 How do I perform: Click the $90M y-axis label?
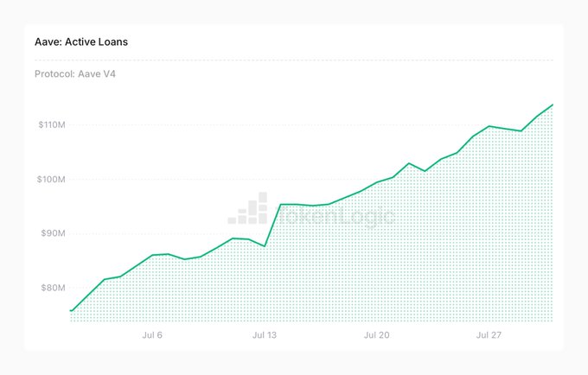tap(54, 233)
